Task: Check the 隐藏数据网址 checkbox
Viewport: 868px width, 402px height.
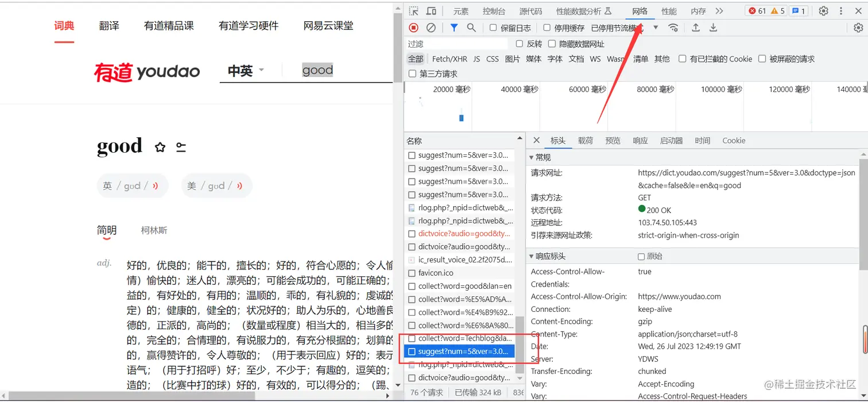Action: [x=552, y=44]
